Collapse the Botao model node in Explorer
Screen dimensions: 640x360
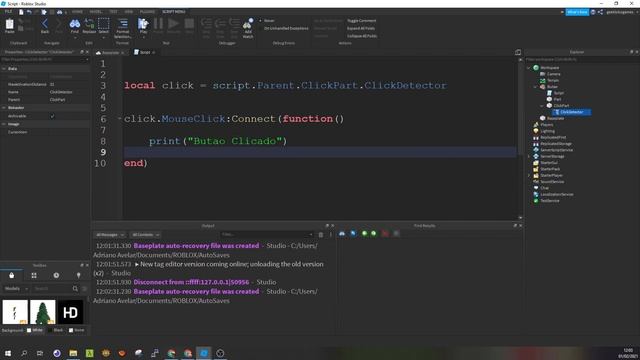tap(536, 87)
